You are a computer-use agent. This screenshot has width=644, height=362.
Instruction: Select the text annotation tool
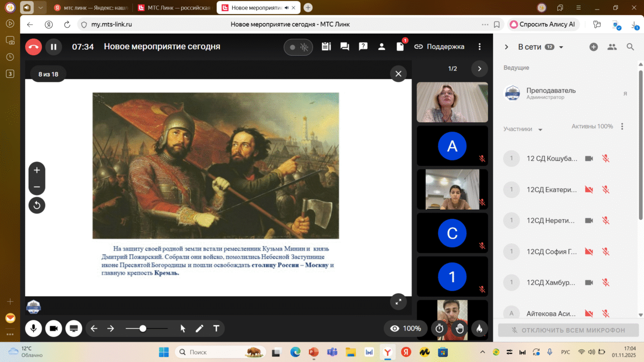(216, 328)
